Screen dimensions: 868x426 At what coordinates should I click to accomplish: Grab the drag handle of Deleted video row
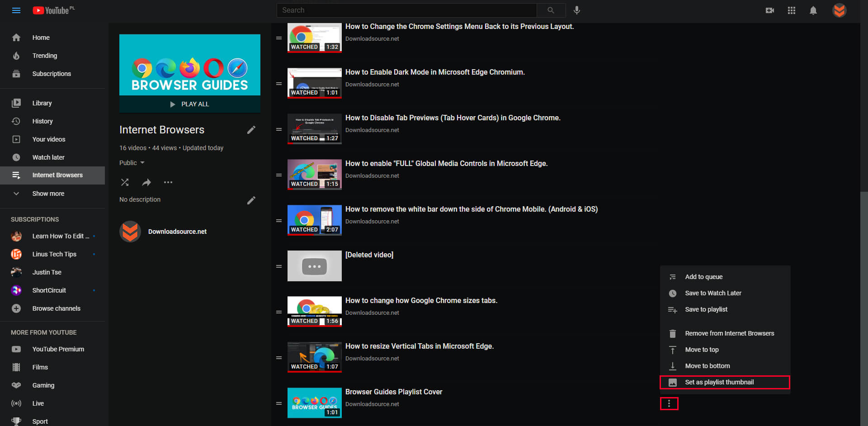click(279, 266)
